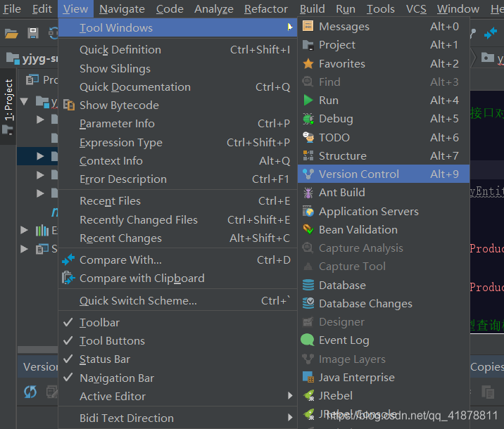This screenshot has height=429, width=504.
Task: Click refresh icon in Version Control panel
Action: 30,392
